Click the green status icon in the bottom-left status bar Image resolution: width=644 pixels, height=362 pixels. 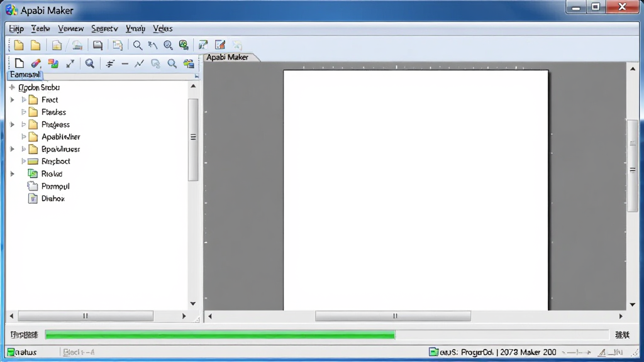[x=11, y=352]
